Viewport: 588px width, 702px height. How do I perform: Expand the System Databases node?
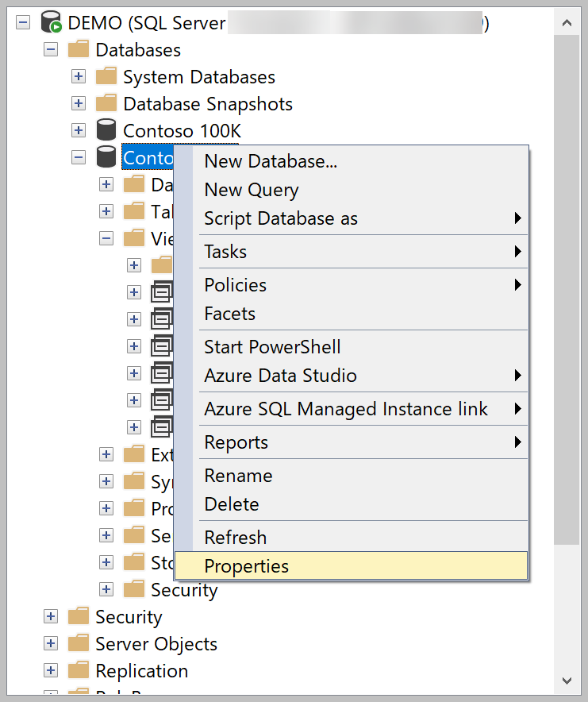coord(79,76)
